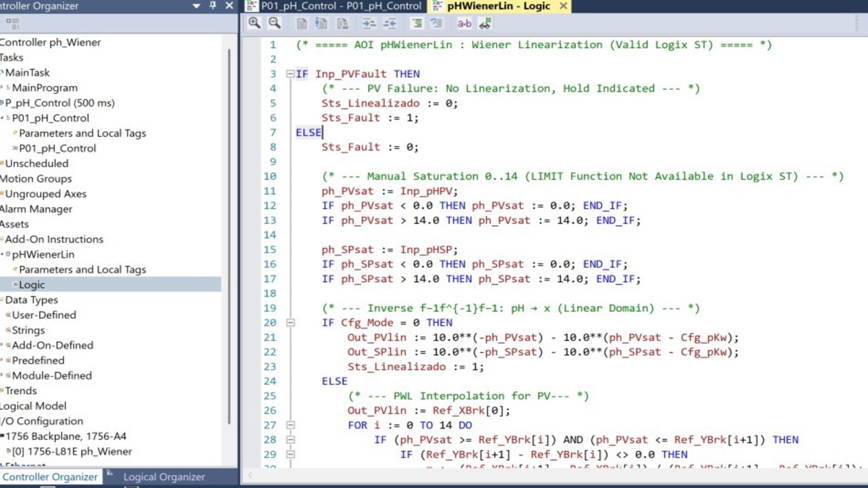Switch to the Logical Organizer tab

click(x=164, y=477)
